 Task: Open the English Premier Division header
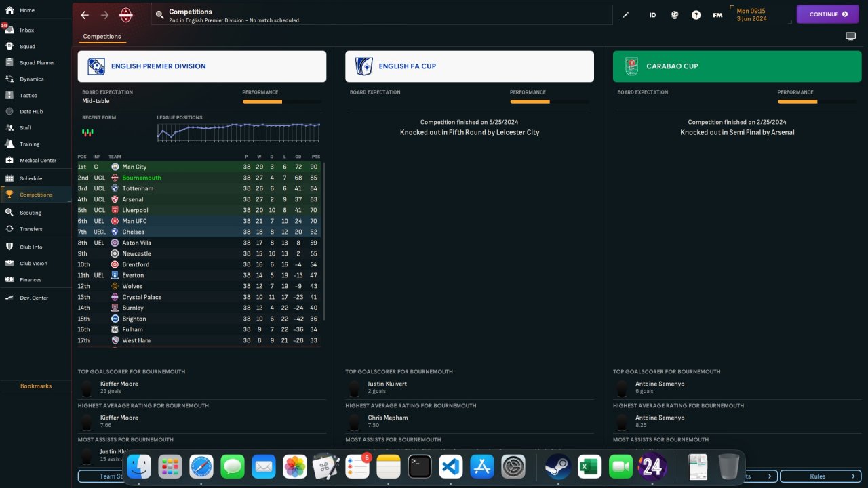(202, 66)
